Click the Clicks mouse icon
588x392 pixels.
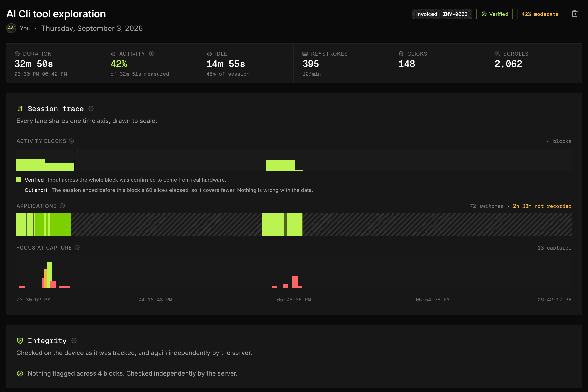[401, 54]
